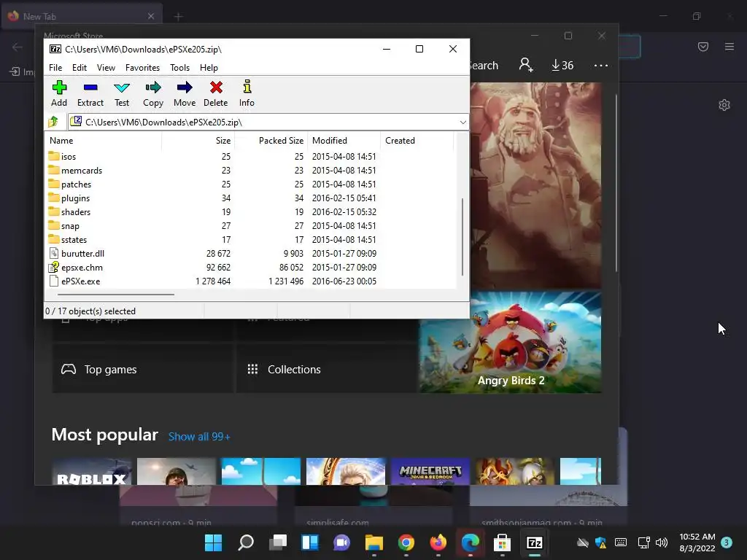Screen dimensions: 747x560
Task: Open the Firefox hamburger menu
Action: (729, 47)
